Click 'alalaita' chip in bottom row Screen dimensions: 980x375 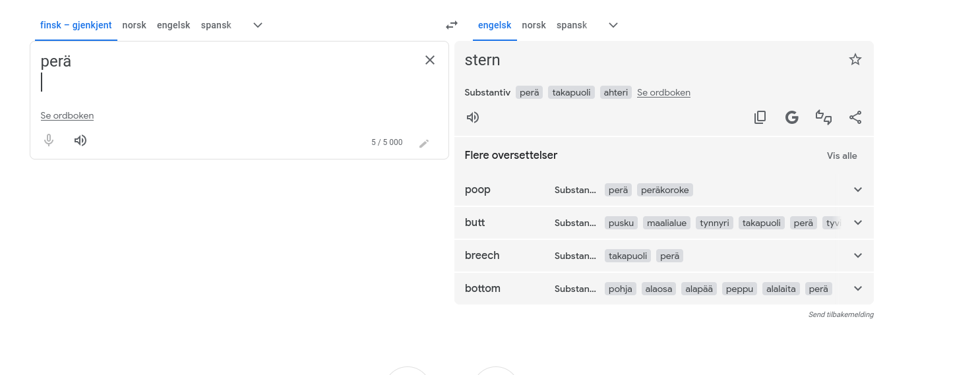[x=781, y=289]
